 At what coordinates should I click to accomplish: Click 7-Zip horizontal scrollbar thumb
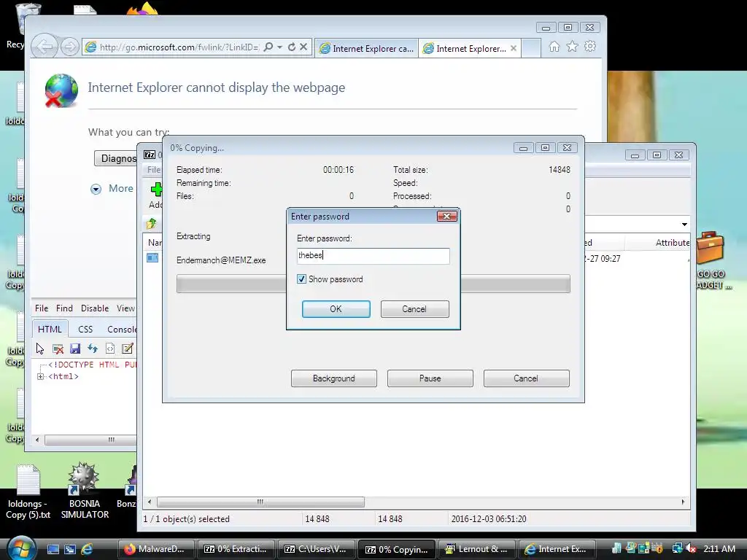tap(260, 502)
